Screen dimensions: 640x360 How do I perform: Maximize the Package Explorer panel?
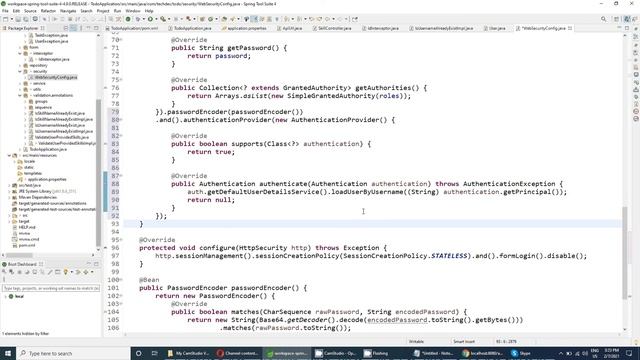pos(96,28)
